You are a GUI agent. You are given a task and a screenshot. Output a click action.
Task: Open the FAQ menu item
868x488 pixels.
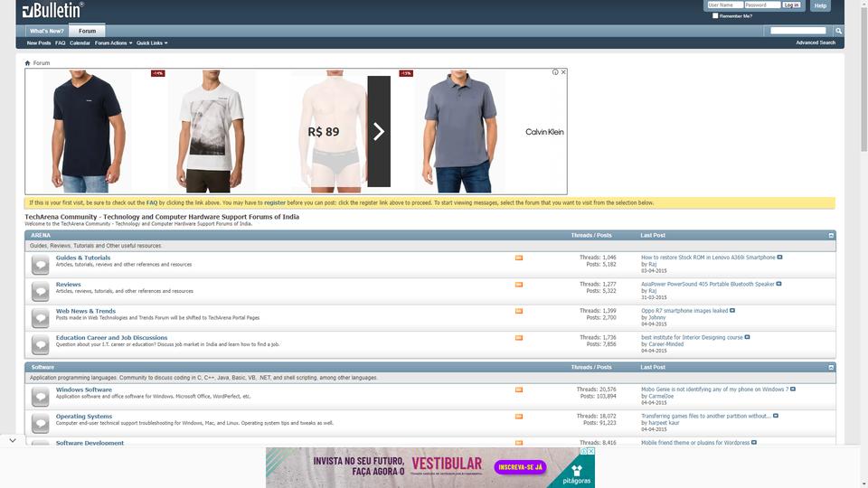[x=61, y=42]
